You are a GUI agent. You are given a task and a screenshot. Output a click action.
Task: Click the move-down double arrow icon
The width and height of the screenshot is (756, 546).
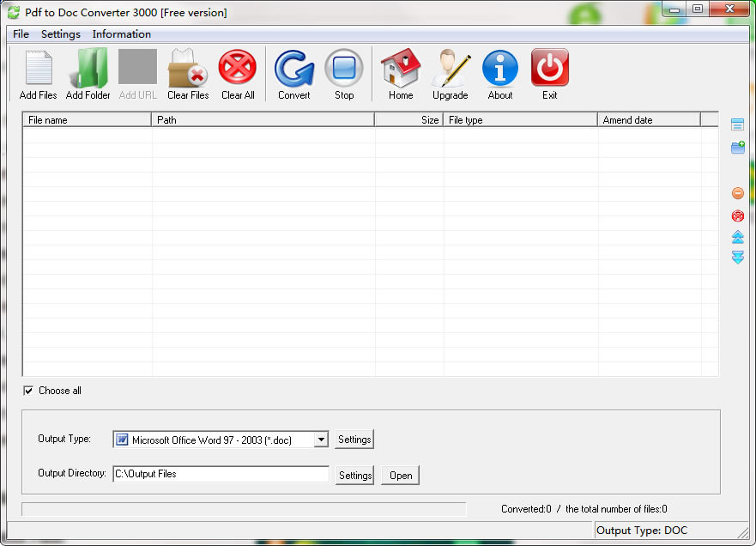(737, 258)
